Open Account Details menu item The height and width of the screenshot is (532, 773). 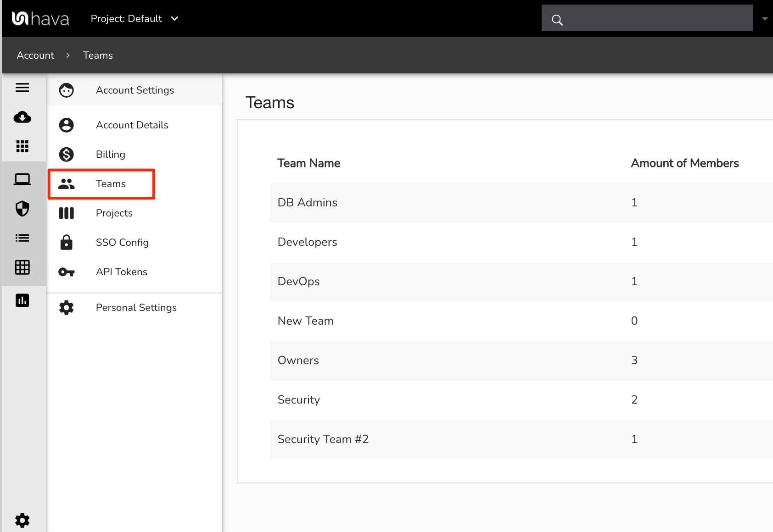pos(132,125)
